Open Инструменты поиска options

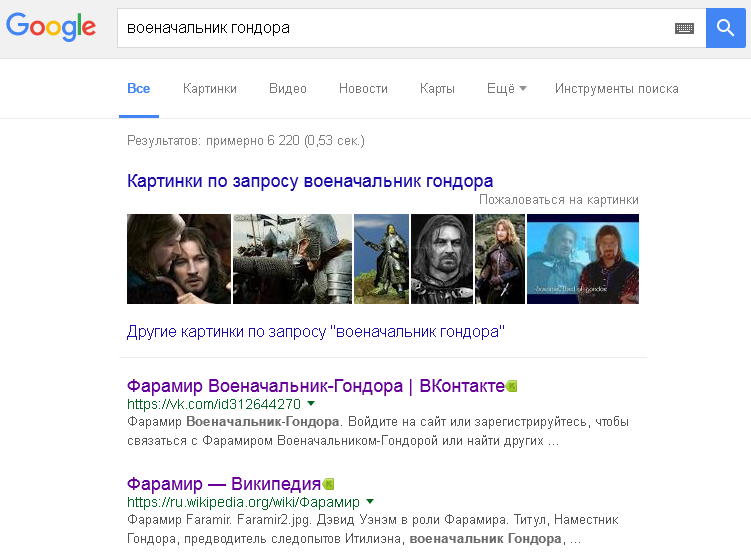[x=617, y=89]
